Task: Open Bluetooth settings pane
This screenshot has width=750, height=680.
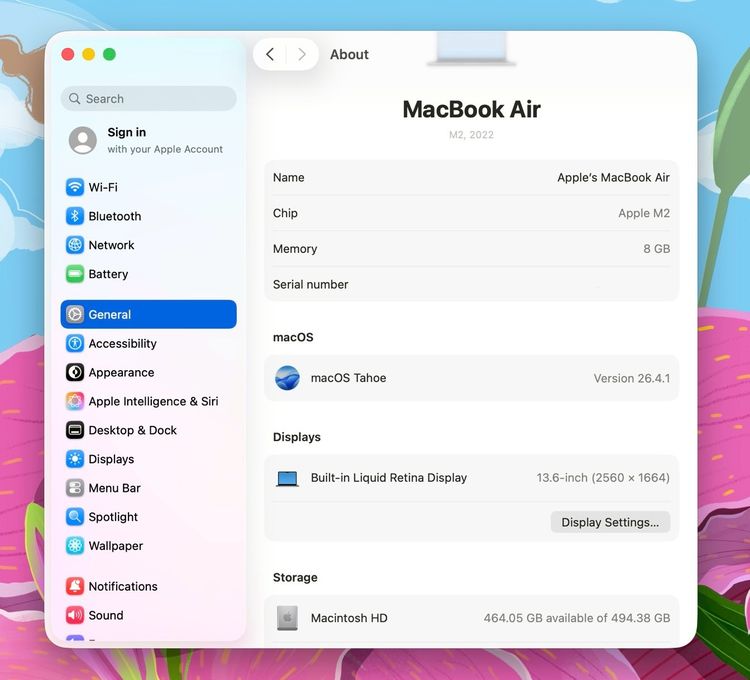Action: pyautogui.click(x=148, y=216)
